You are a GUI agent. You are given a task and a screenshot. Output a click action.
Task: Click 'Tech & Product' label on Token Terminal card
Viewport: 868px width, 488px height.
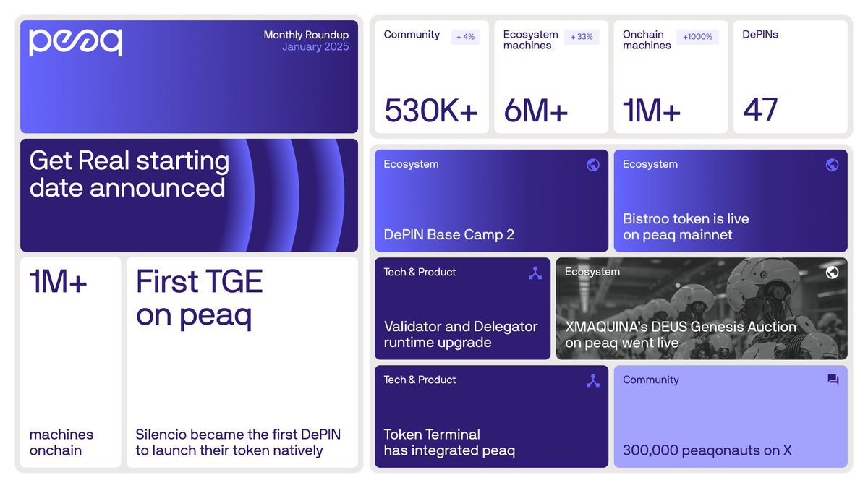click(x=420, y=380)
